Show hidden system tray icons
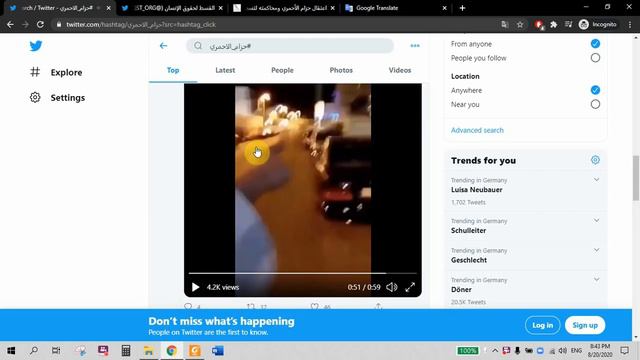 495,351
